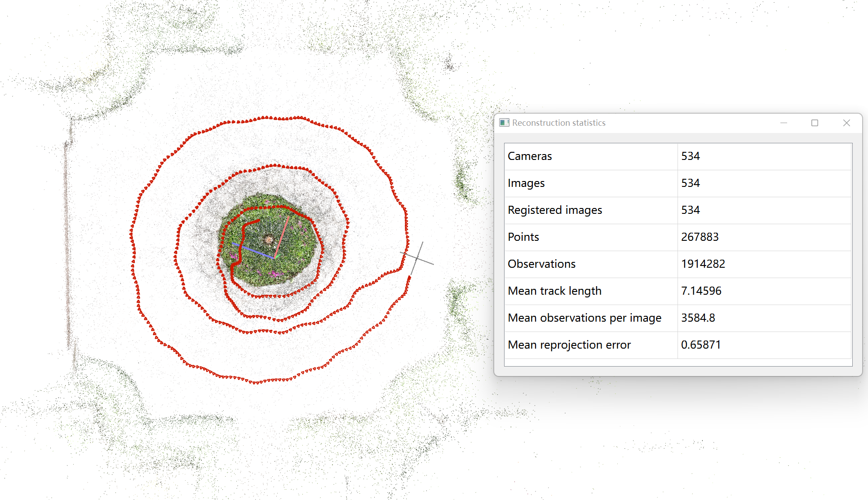Select Mean observations per image label

[591, 318]
